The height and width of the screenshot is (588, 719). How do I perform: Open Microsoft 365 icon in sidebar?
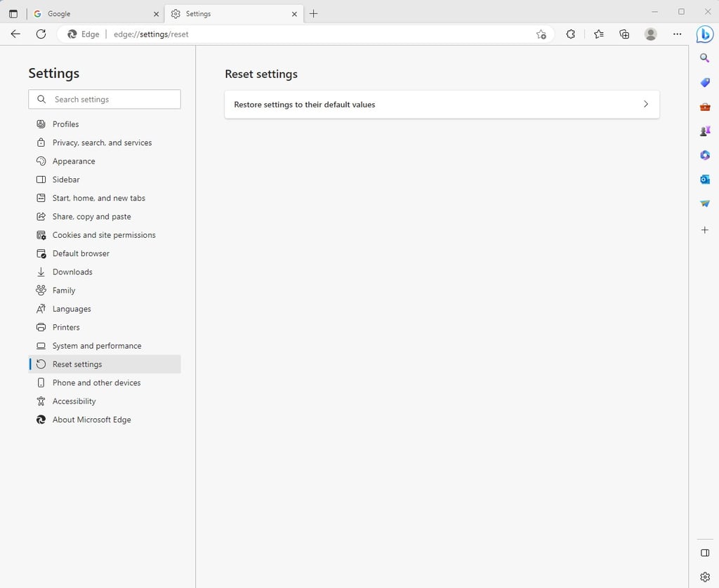(705, 155)
